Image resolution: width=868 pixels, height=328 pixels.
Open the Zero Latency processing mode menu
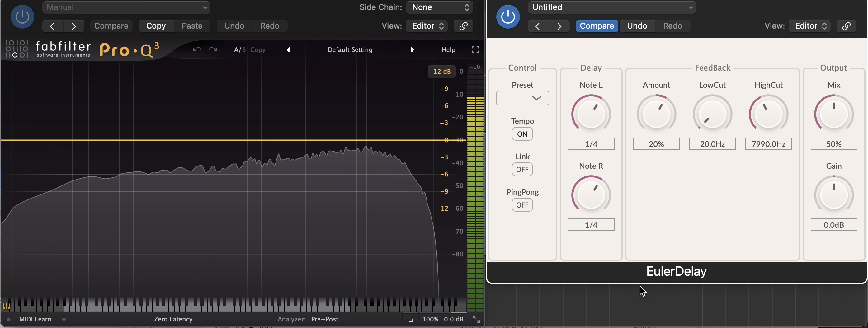(x=173, y=319)
